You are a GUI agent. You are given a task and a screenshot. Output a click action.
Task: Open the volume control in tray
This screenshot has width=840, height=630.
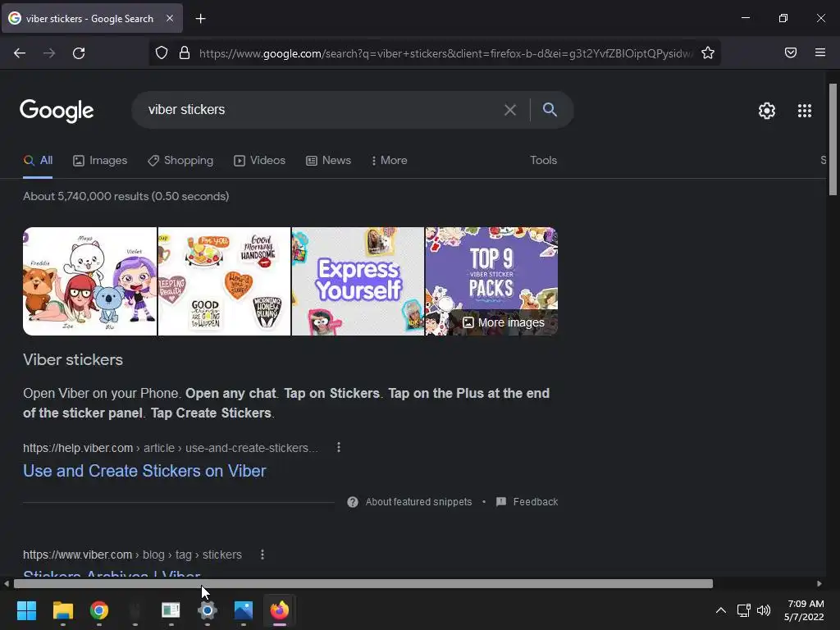point(764,610)
